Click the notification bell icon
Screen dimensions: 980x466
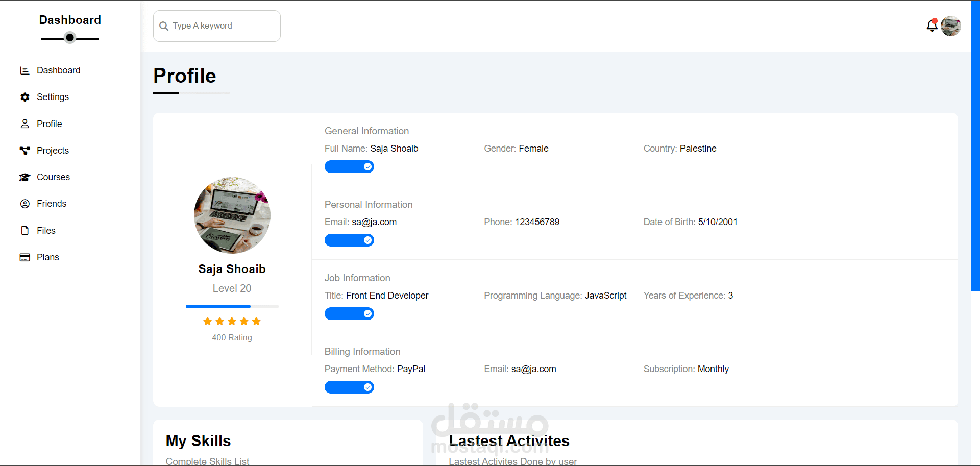point(932,26)
